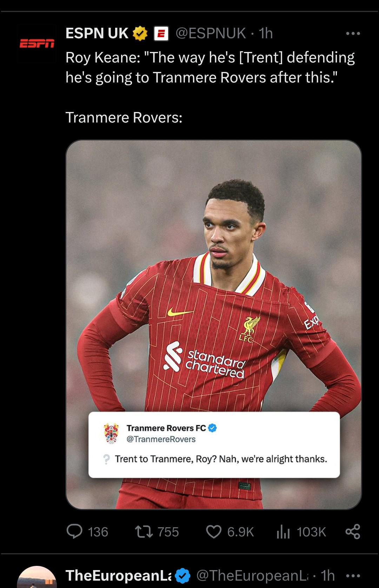Tap the 1h timestamp on the ESPN tweet
The width and height of the screenshot is (379, 588).
click(x=266, y=33)
